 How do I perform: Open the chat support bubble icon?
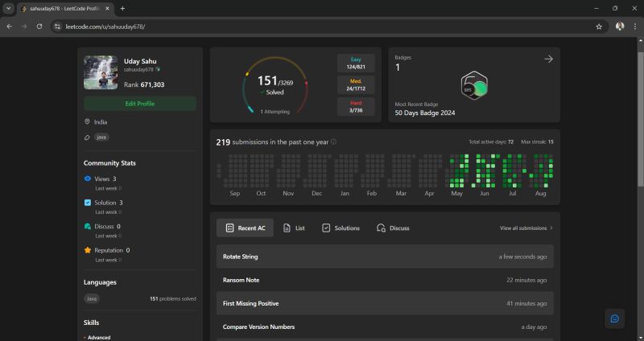pyautogui.click(x=614, y=318)
